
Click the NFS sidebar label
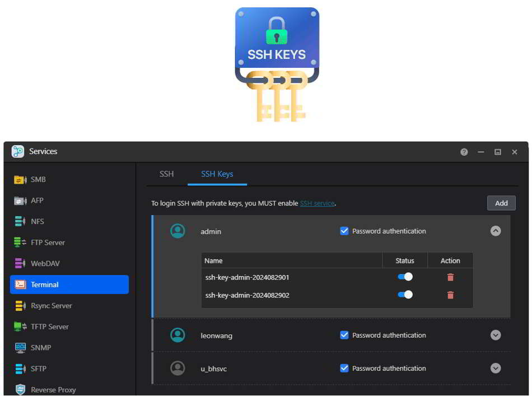pyautogui.click(x=38, y=222)
